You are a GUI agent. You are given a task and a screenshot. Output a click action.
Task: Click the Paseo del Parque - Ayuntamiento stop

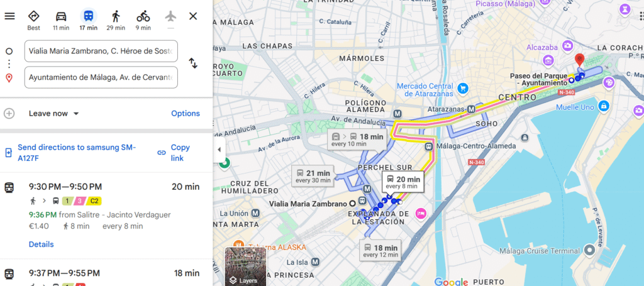[x=571, y=81]
